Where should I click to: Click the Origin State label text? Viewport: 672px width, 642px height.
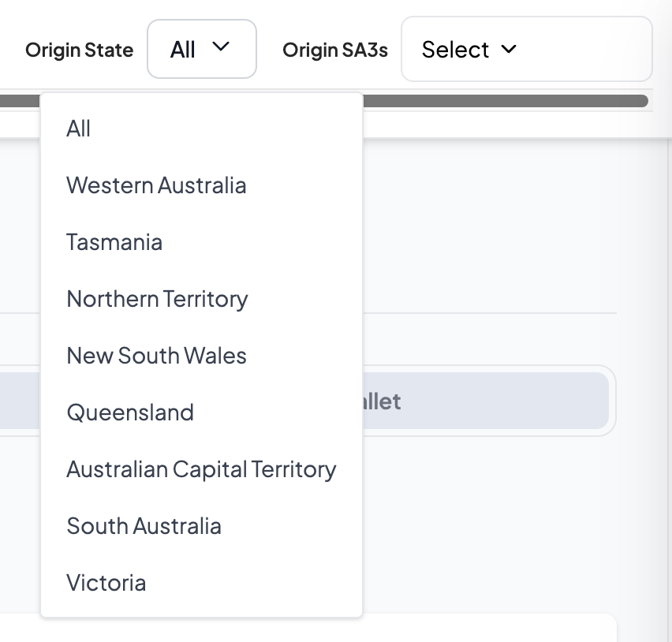(x=79, y=50)
